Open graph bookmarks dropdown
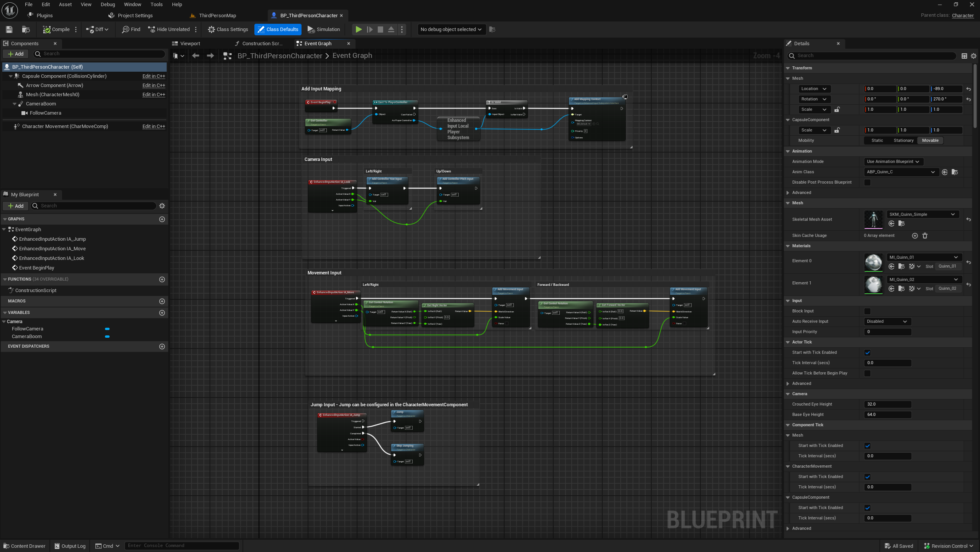 click(x=179, y=56)
